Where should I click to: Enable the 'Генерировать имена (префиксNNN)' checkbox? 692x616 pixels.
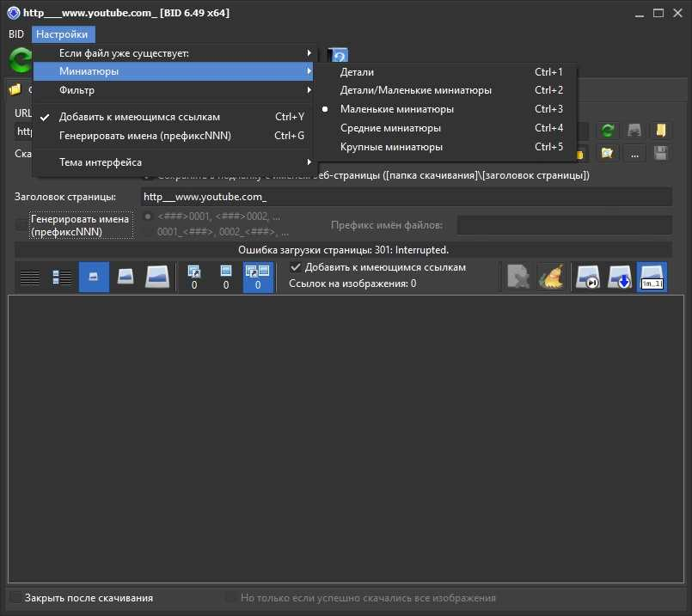pyautogui.click(x=21, y=225)
